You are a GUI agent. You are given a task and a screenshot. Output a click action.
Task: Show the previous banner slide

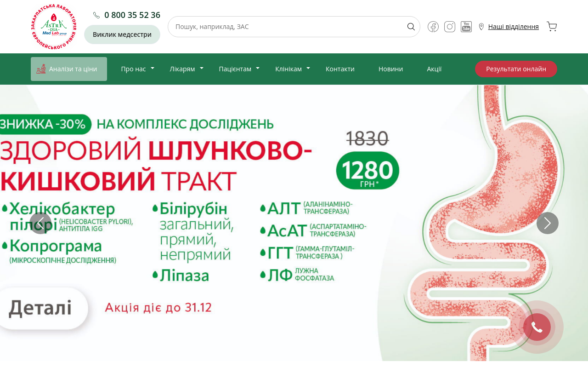[x=40, y=223]
